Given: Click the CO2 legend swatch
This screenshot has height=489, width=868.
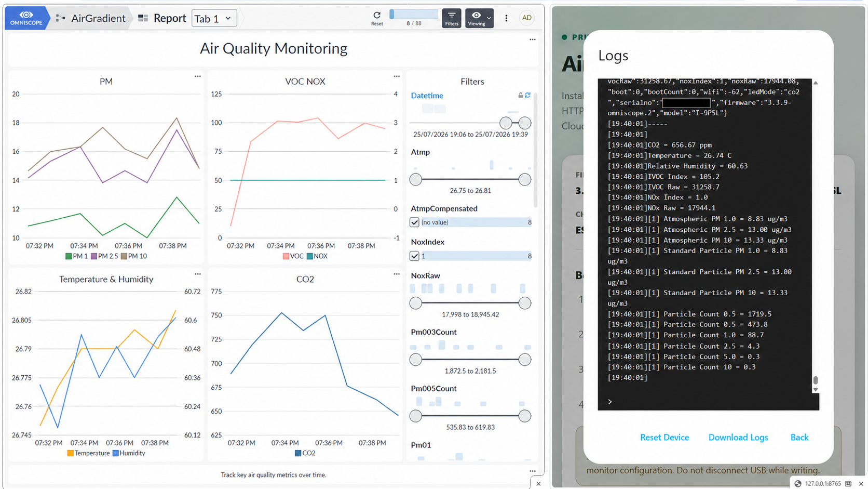Looking at the screenshot, I should [298, 453].
